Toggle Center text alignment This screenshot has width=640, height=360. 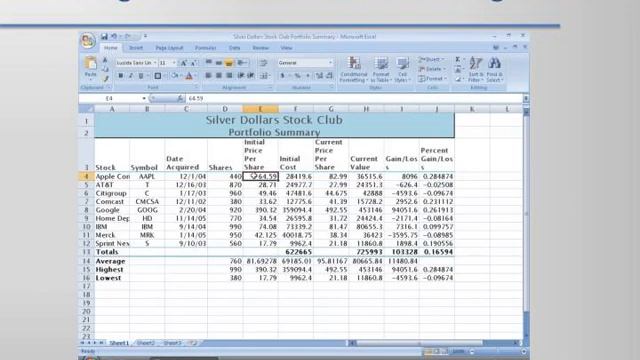(219, 76)
